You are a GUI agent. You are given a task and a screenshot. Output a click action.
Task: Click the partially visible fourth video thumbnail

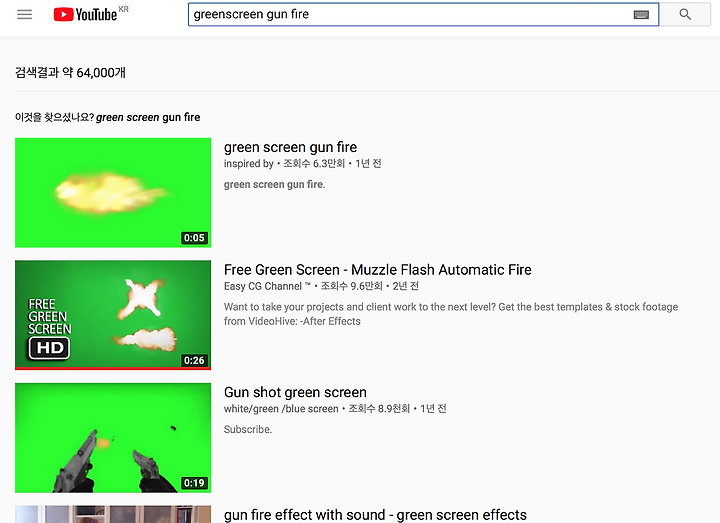(113, 514)
